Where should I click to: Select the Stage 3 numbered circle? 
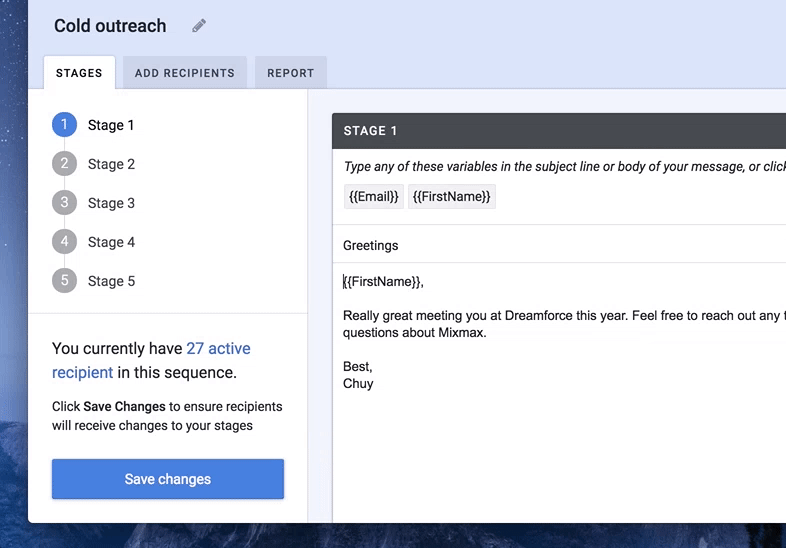[x=64, y=203]
